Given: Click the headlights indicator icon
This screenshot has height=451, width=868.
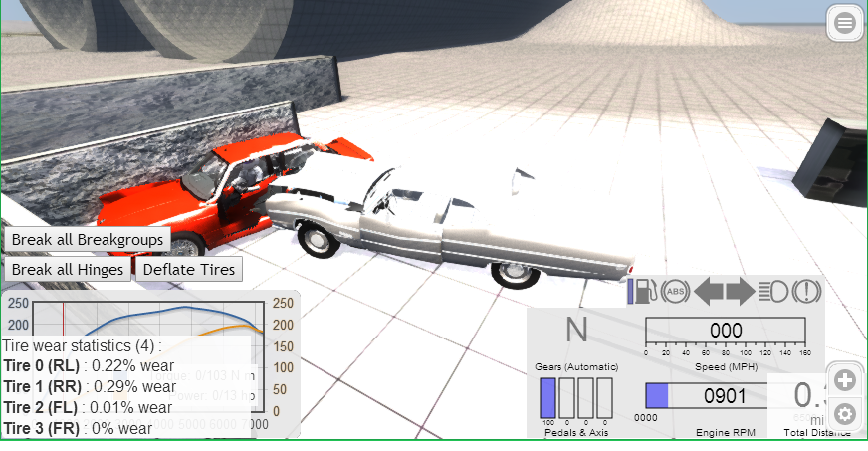Looking at the screenshot, I should click(772, 291).
